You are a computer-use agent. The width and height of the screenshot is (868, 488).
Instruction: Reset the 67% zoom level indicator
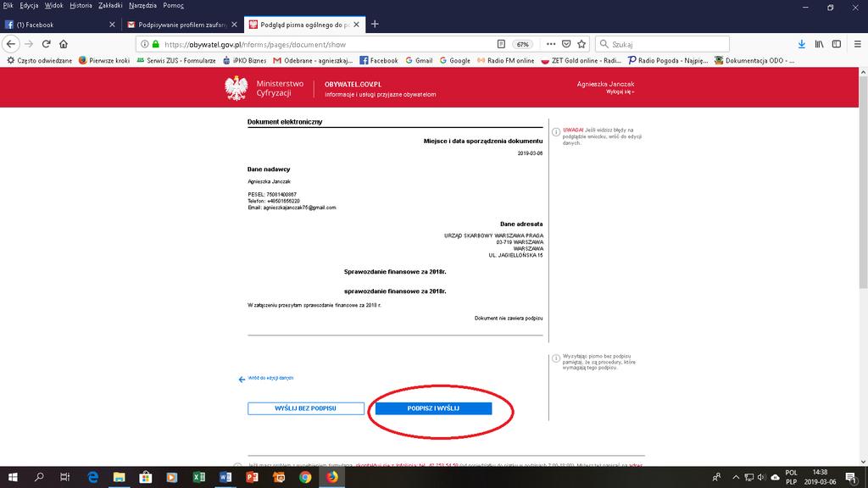point(522,44)
